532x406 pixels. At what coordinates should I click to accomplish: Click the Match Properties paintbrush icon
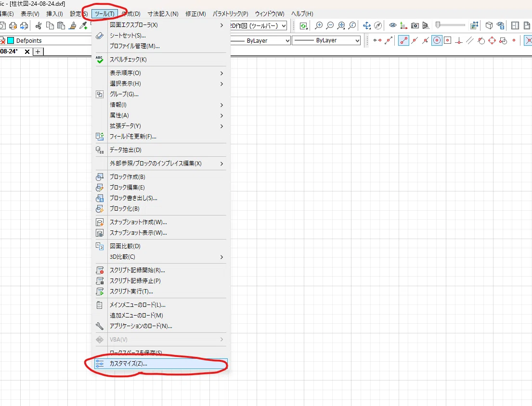[72, 25]
